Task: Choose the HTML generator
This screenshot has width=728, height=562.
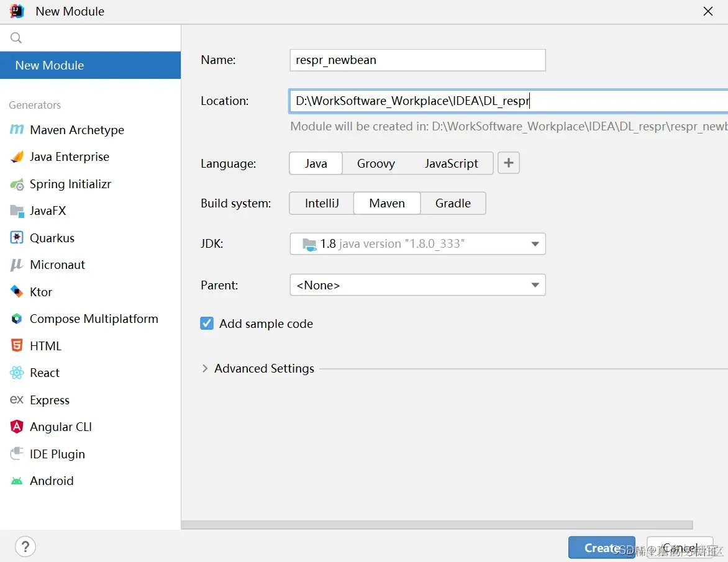Action: tap(45, 346)
